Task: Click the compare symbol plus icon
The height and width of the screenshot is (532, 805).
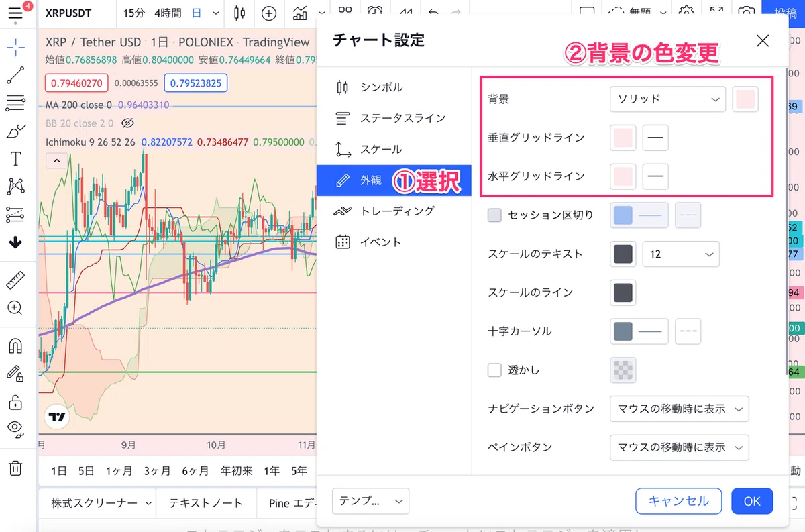Action: click(x=269, y=13)
